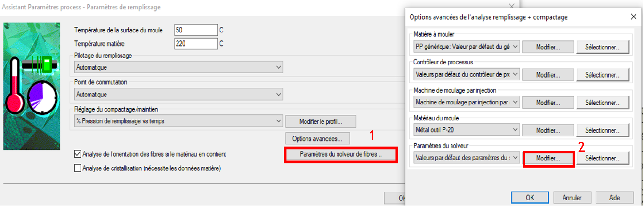Click Modifier for injection molding machine
The height and width of the screenshot is (208, 644).
click(x=548, y=102)
